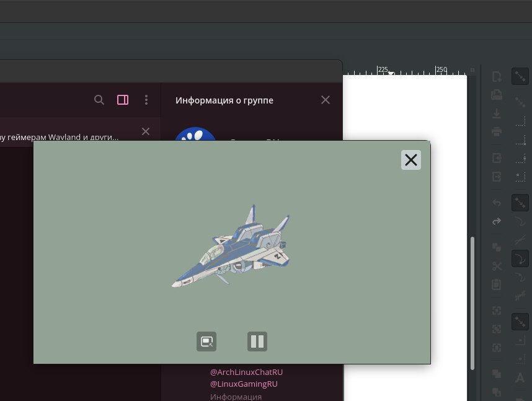Zoom to fit page in Inkscape
This screenshot has height=401, width=532.
pos(497,348)
